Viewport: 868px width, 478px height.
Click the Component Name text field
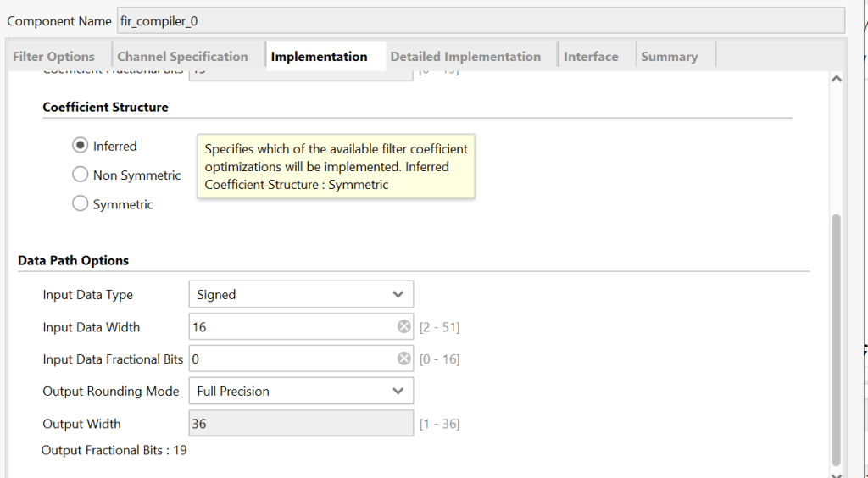click(480, 20)
